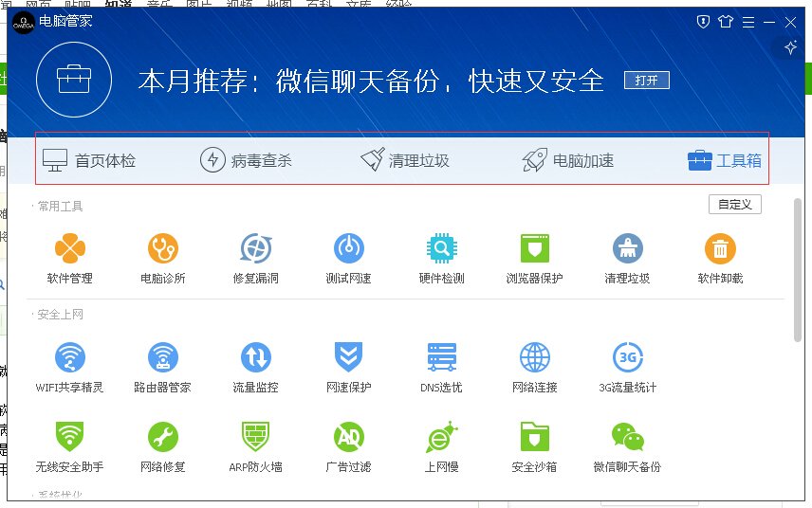Switch to 首页体检 tab
This screenshot has height=508, width=812.
coord(89,160)
